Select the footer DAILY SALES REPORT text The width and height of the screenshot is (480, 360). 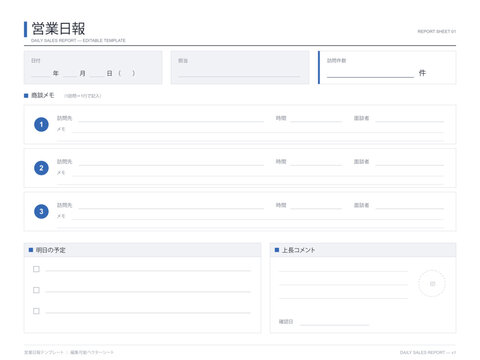(428, 352)
